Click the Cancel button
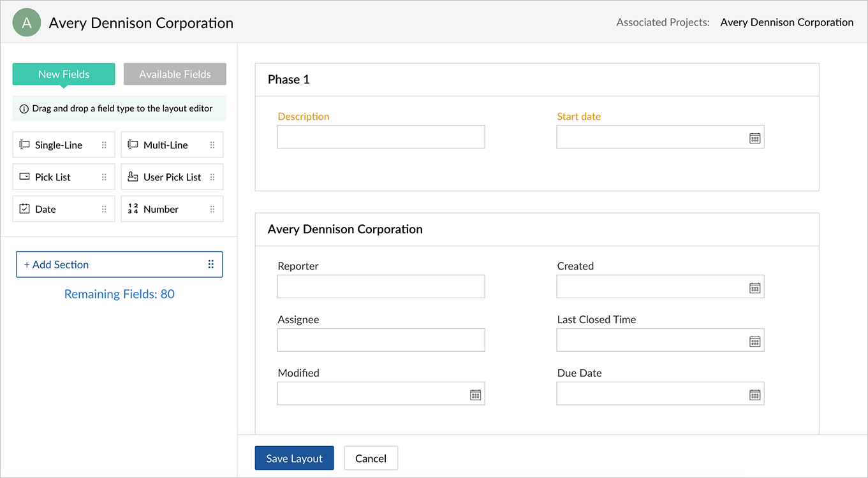Screen dimensions: 868x478 point(371,458)
